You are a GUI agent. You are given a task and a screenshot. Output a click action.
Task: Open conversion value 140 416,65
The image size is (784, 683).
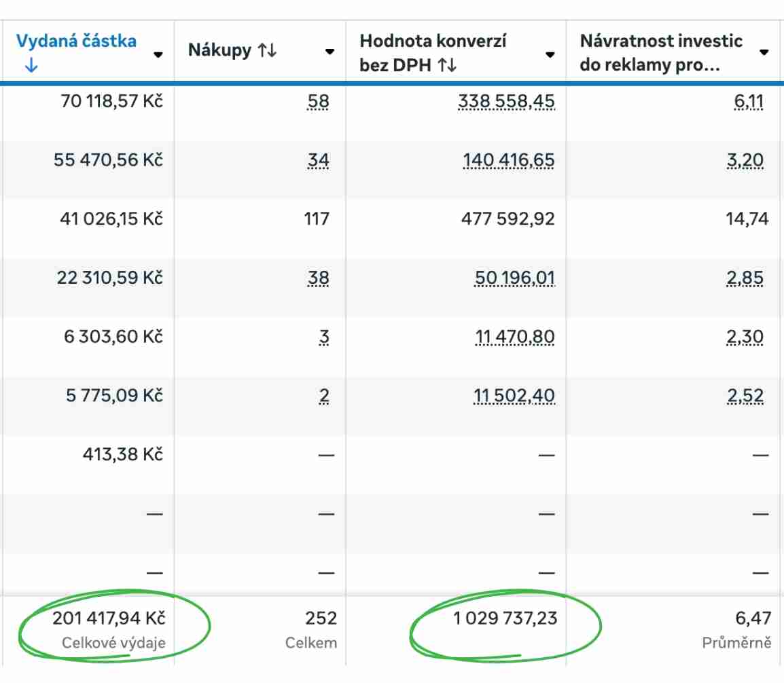pyautogui.click(x=508, y=160)
